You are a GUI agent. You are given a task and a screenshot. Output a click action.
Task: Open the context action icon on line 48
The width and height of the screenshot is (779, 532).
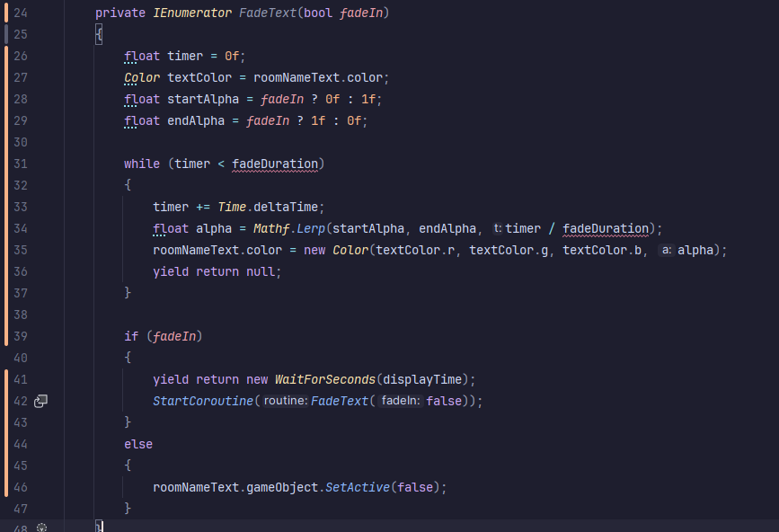pos(41,528)
